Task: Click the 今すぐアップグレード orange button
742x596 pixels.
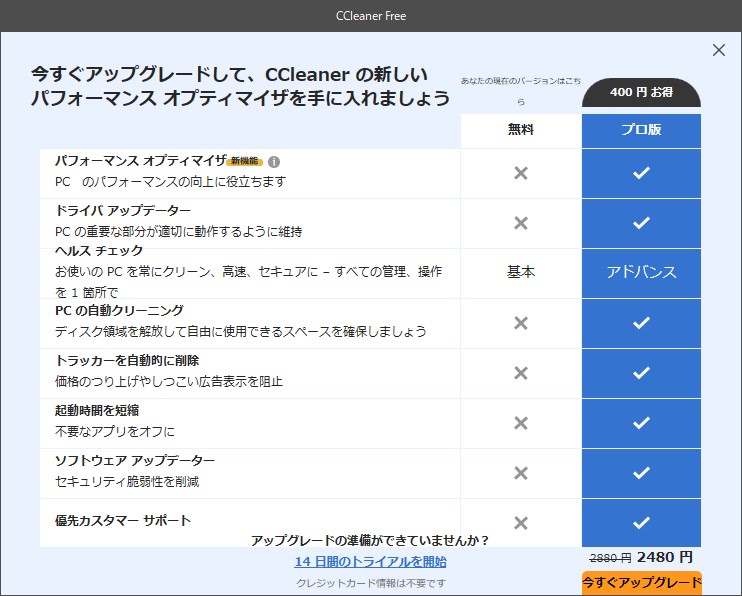Action: pos(641,582)
